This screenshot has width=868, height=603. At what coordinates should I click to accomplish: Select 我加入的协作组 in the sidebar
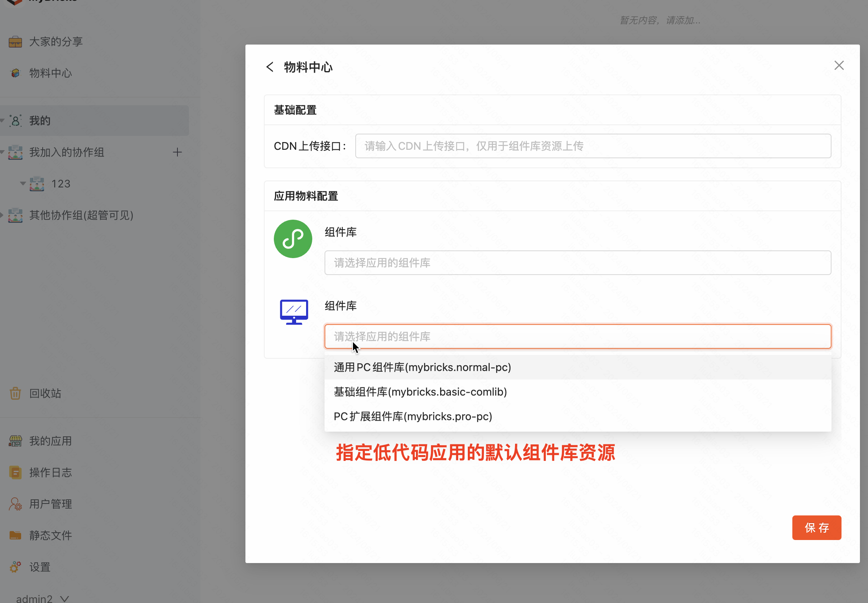click(67, 152)
